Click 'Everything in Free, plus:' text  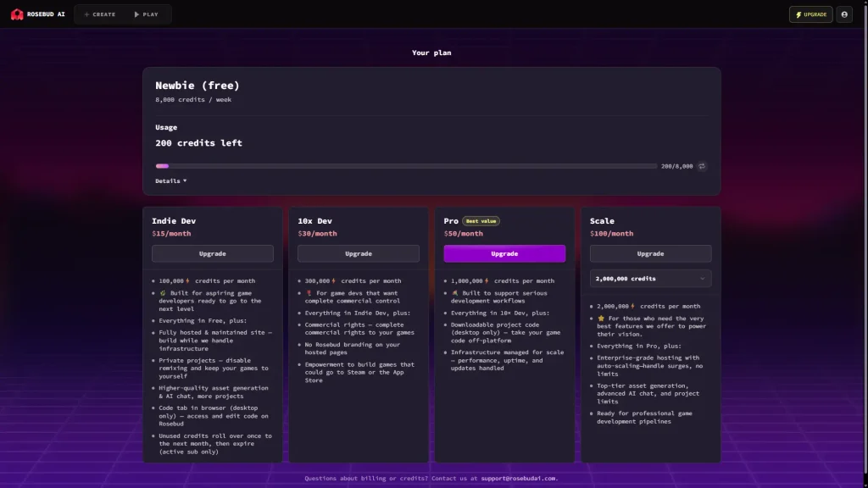pyautogui.click(x=203, y=321)
